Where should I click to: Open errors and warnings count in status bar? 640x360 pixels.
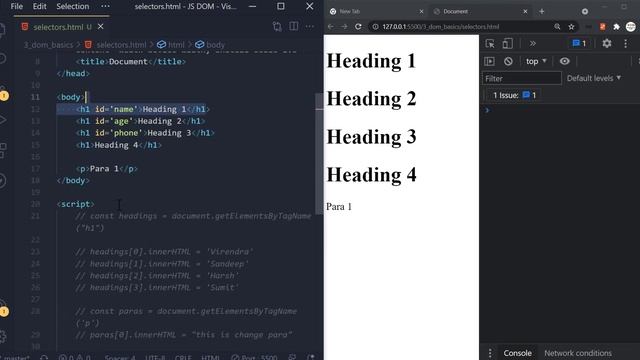(x=75, y=357)
